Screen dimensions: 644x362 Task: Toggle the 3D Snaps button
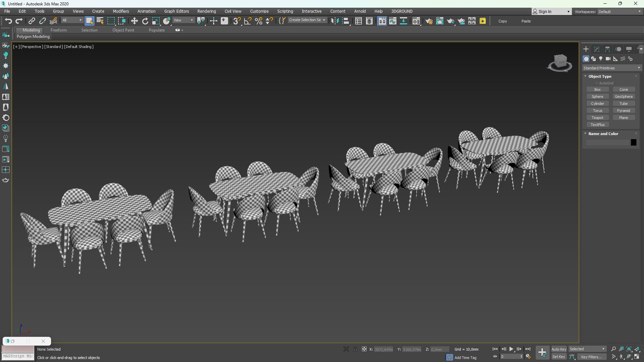pyautogui.click(x=237, y=21)
